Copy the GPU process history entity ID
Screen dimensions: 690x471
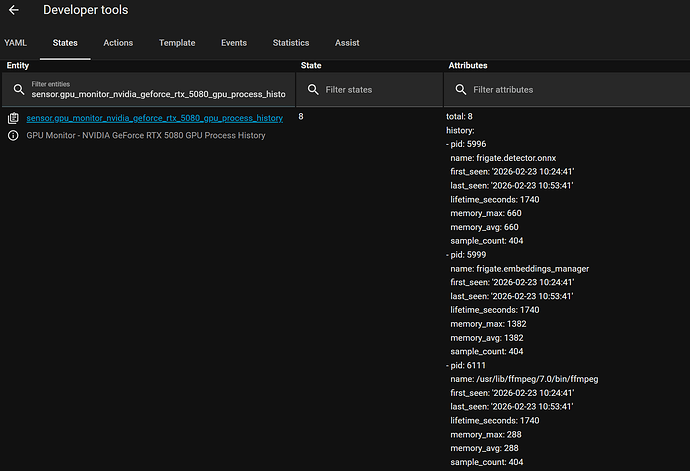[x=13, y=118]
